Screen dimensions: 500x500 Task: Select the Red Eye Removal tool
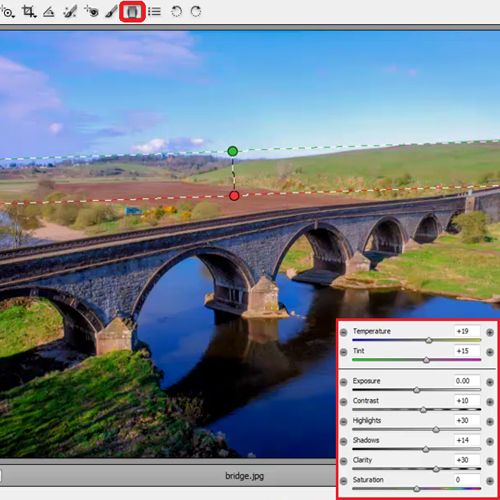point(91,12)
